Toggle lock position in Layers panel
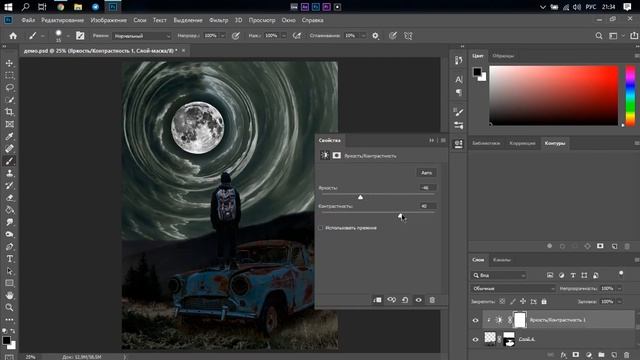 pyautogui.click(x=523, y=302)
